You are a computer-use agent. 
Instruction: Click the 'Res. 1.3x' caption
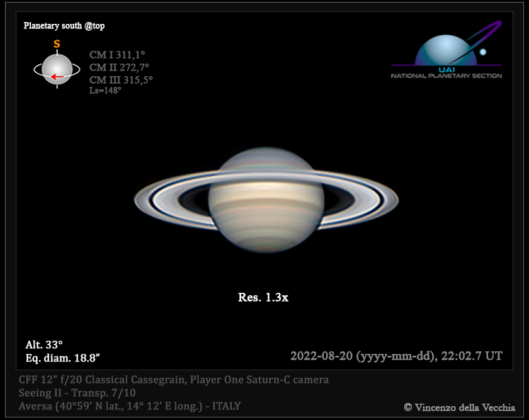263,297
